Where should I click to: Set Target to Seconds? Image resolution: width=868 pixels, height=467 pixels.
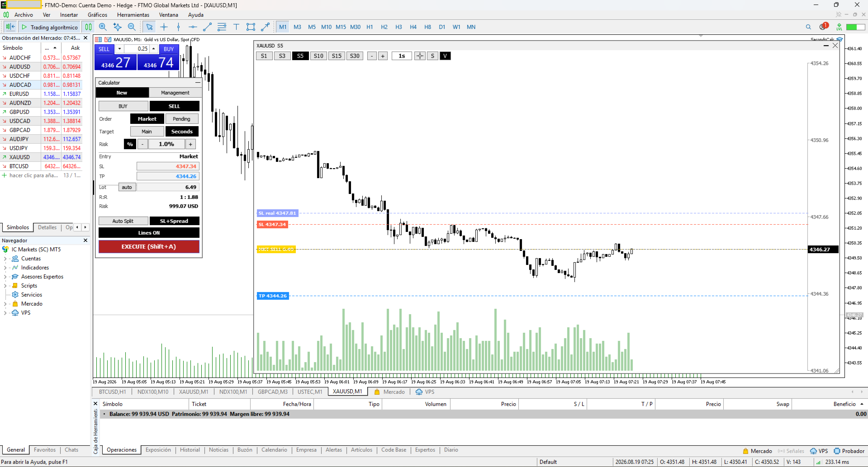[x=182, y=132]
